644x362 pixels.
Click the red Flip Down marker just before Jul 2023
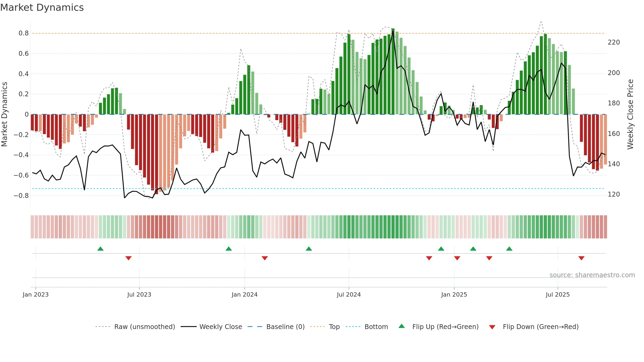pos(129,258)
